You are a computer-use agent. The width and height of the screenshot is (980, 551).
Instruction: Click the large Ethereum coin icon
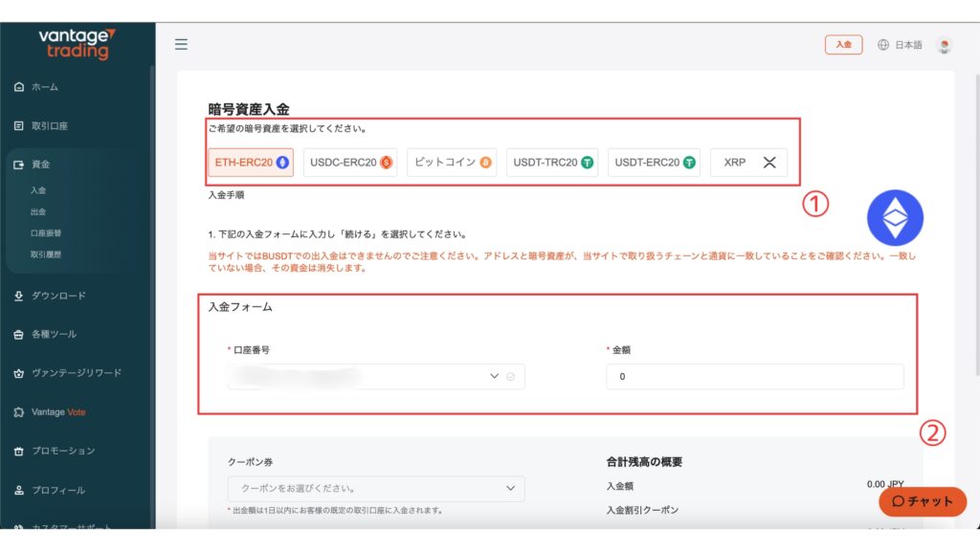(x=895, y=218)
